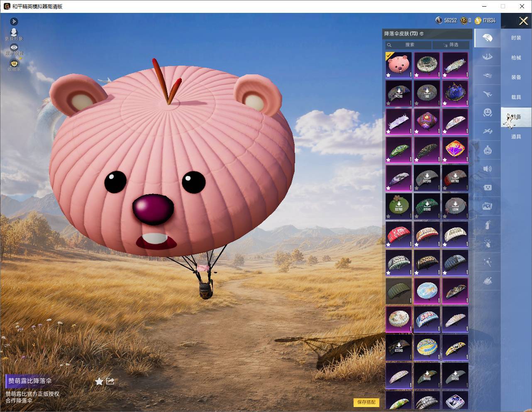Open the drone category icon in sidebar
This screenshot has width=532, height=412.
(x=487, y=75)
